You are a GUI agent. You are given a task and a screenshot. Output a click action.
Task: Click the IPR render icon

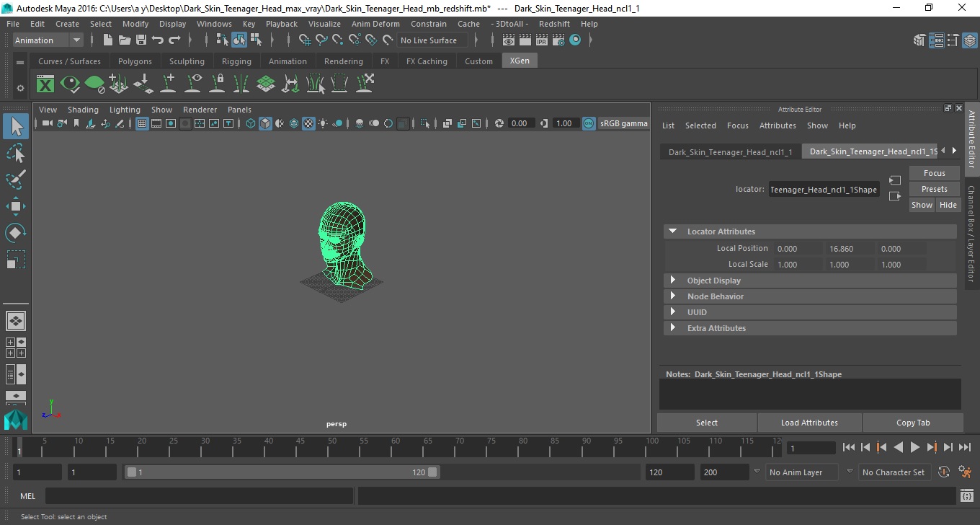pos(542,40)
